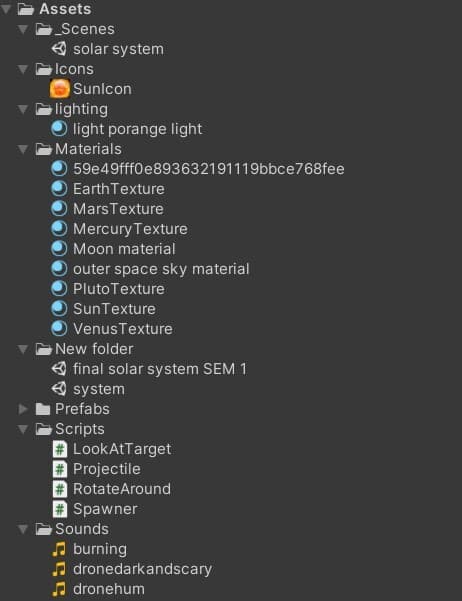
Task: Click the Unity scene icon for solar system
Action: pyautogui.click(x=59, y=49)
